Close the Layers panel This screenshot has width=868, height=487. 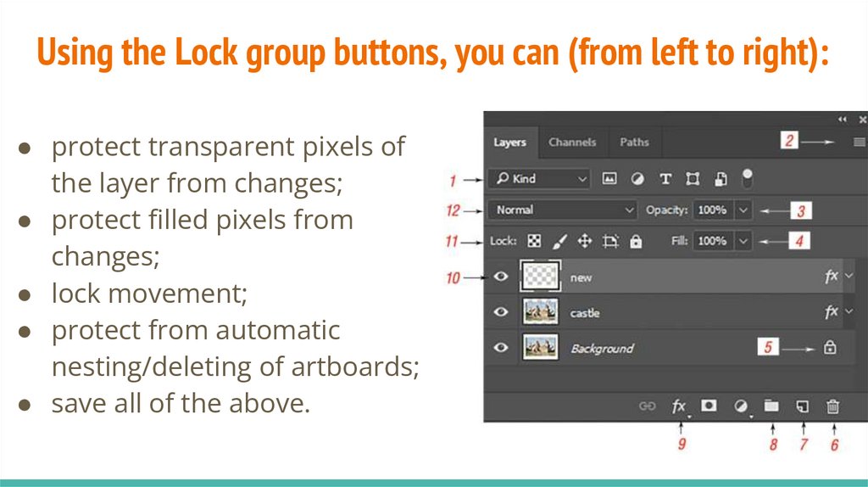(862, 119)
